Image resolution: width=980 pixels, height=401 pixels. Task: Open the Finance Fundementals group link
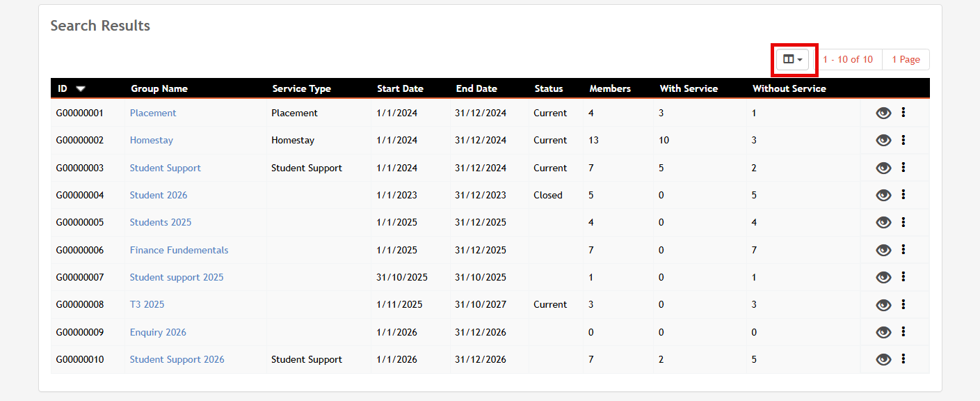179,250
